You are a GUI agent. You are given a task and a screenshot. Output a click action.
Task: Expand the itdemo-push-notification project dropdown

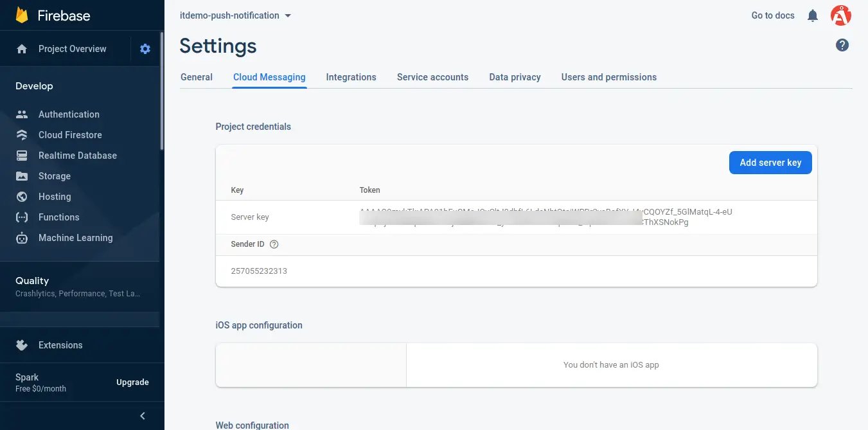pos(235,15)
